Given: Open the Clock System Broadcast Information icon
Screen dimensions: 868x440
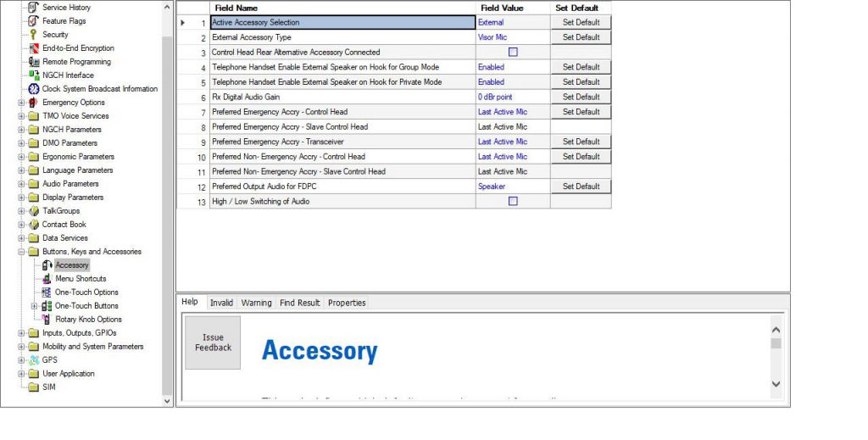Looking at the screenshot, I should (x=33, y=88).
